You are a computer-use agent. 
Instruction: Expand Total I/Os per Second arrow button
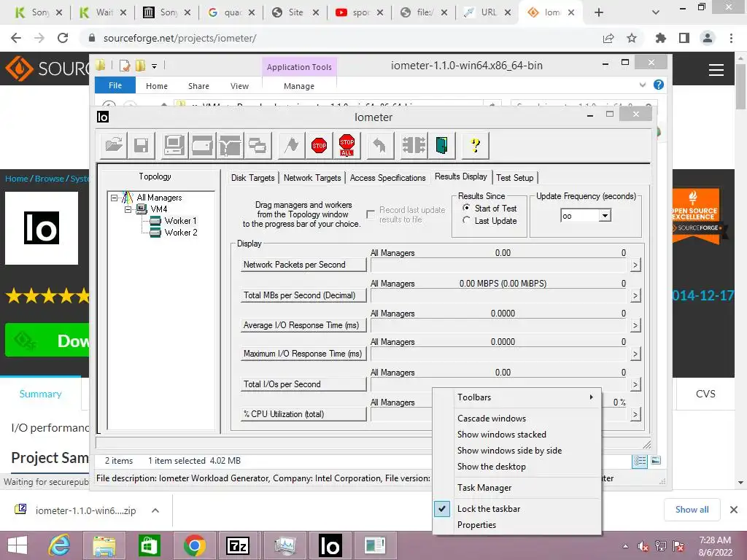(x=635, y=385)
